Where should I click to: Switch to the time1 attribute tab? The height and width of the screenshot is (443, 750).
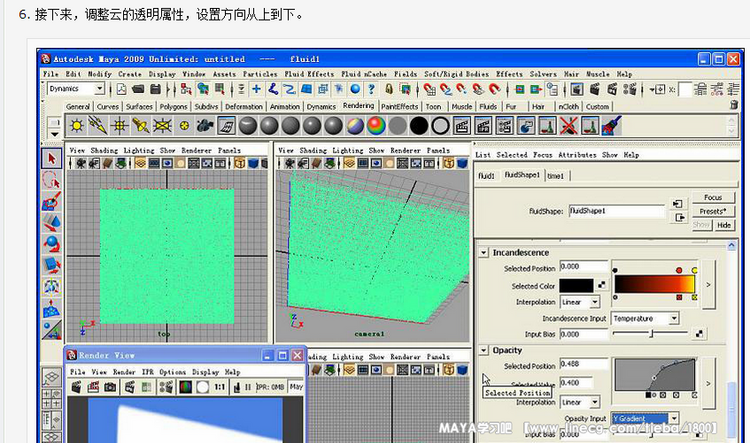(x=556, y=176)
